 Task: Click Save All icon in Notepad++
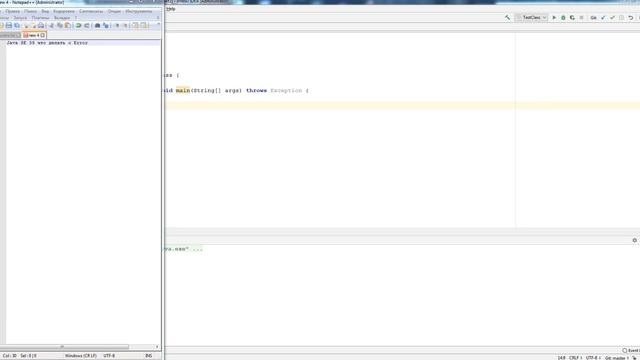pyautogui.click(x=17, y=25)
